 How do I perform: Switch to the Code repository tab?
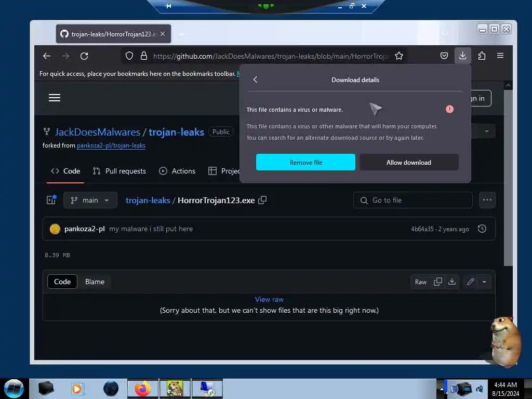point(65,171)
